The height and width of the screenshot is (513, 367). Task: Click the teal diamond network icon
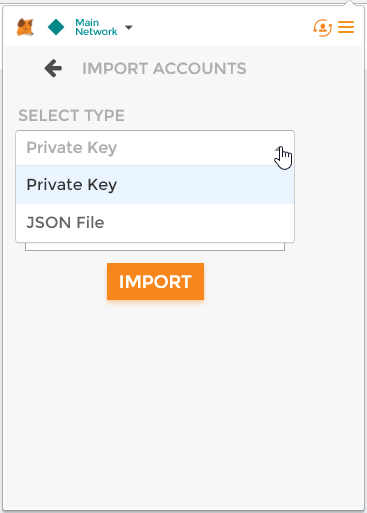56,27
